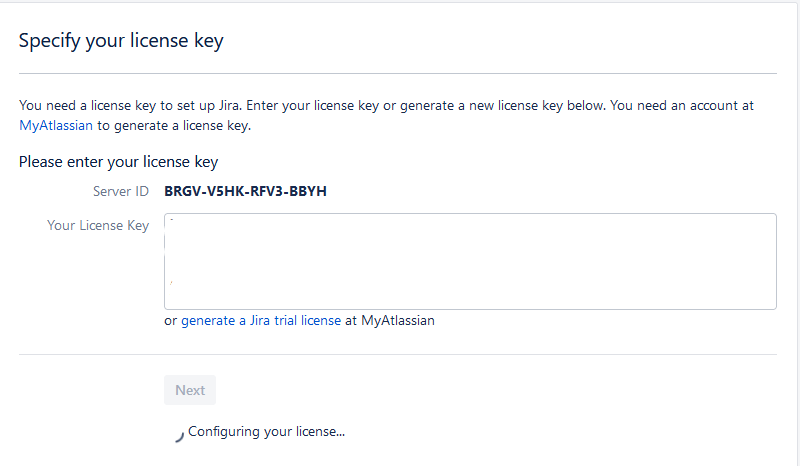Focus the Your License Key text area
The image size is (800, 466).
click(470, 261)
